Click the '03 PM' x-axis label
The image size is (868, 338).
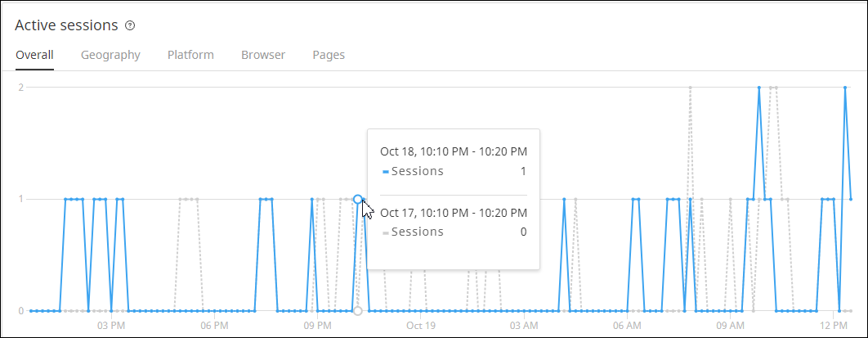pos(111,326)
